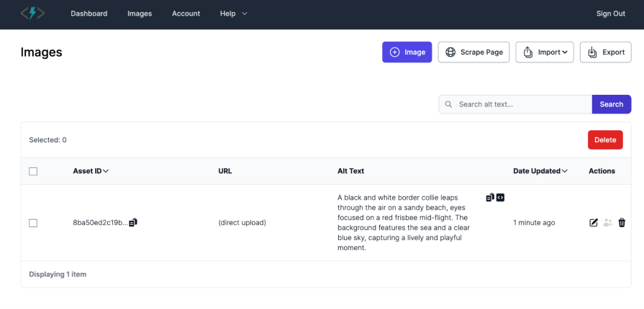The image size is (644, 309).
Task: Go to Dashboard in navigation bar
Action: (89, 14)
